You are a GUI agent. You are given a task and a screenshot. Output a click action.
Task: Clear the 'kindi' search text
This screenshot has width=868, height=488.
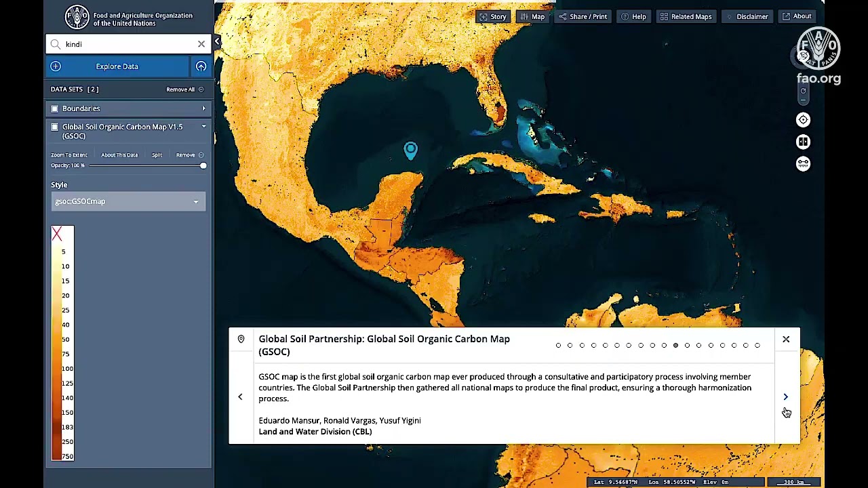click(201, 44)
